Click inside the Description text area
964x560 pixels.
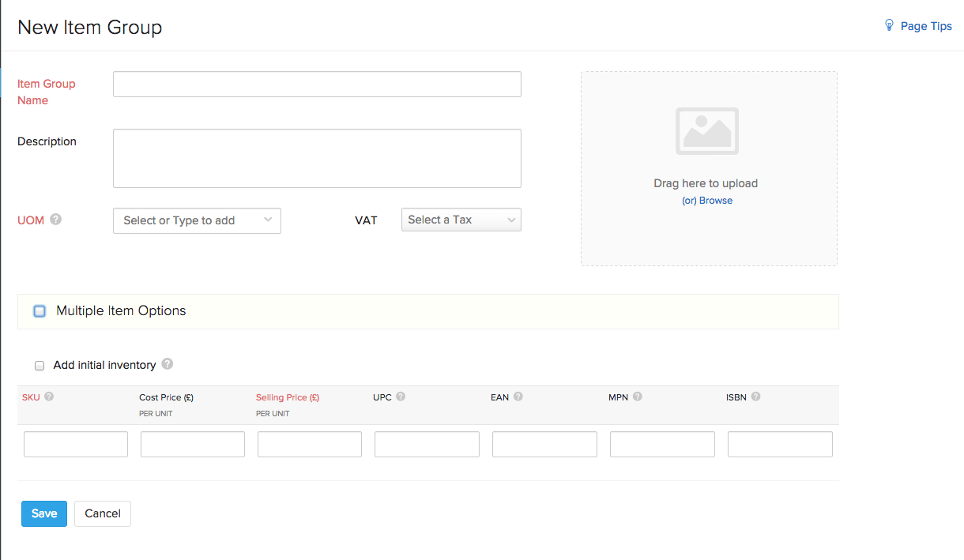point(317,158)
